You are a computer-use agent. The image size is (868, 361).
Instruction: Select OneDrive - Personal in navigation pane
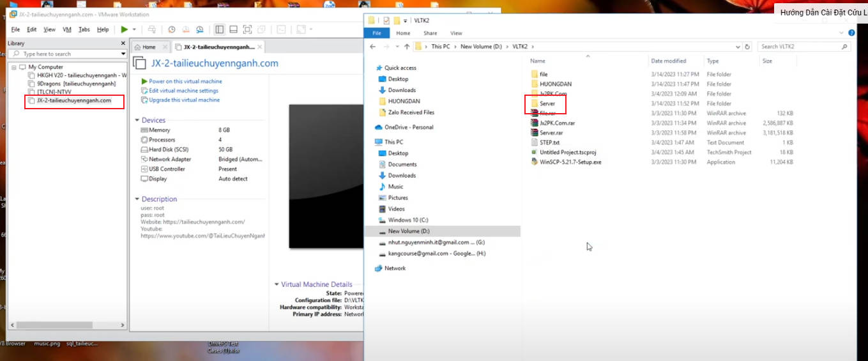point(409,127)
